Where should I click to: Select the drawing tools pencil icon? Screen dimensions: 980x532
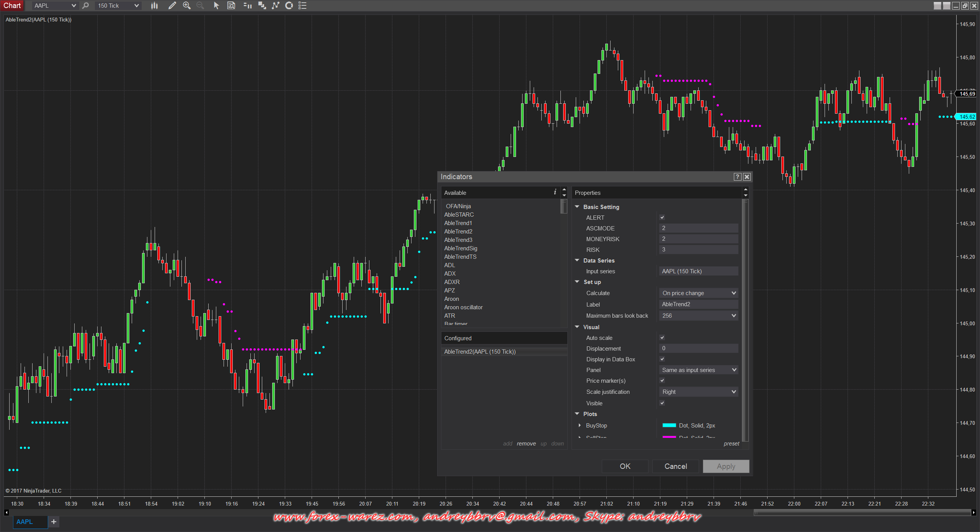(x=172, y=5)
